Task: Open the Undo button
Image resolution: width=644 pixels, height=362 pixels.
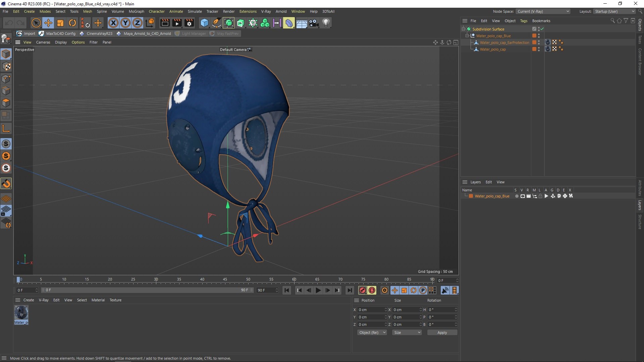Action: 9,23
